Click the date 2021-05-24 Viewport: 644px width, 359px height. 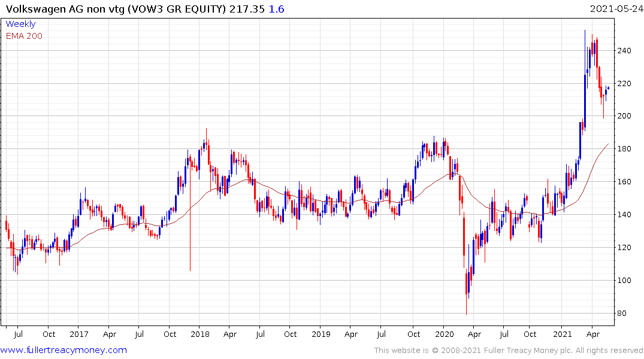pos(616,9)
